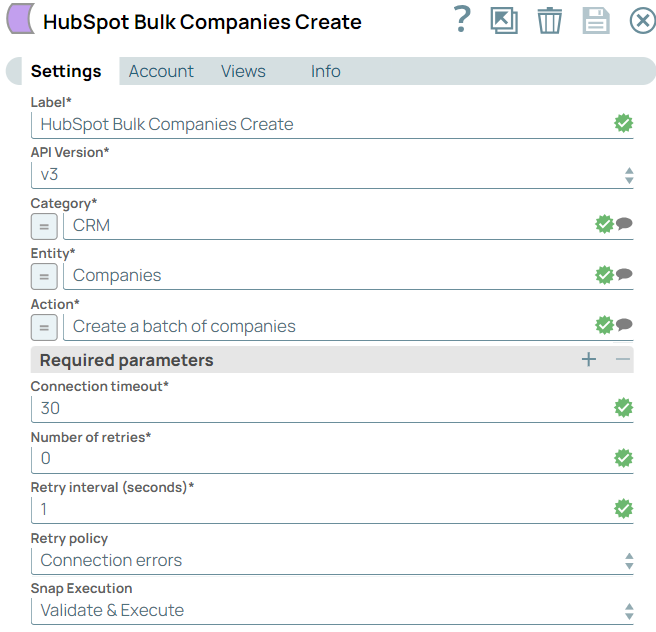
Task: Click the dialog title HubSpot Bulk Companies Create
Action: pyautogui.click(x=202, y=22)
